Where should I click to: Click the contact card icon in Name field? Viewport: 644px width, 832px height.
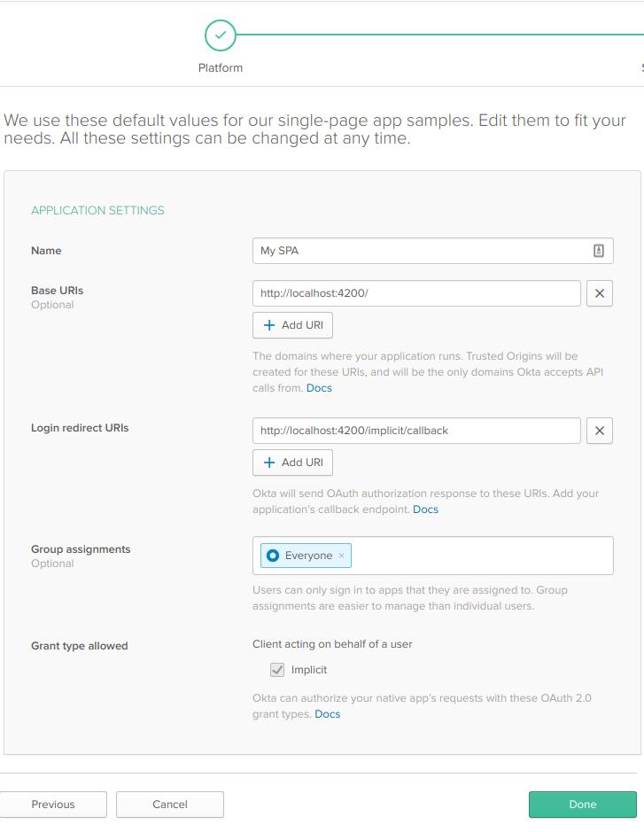tap(599, 251)
